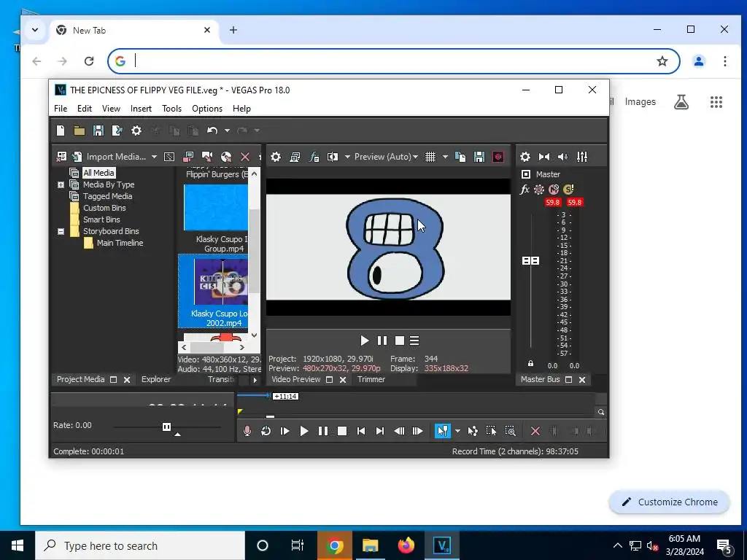Open Video Output FX in preview toolbar
The width and height of the screenshot is (747, 560).
pos(314,157)
